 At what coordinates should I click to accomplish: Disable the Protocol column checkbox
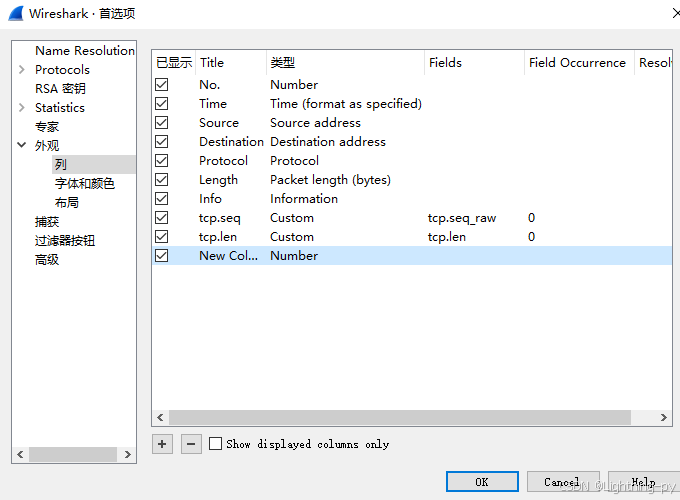pyautogui.click(x=161, y=160)
